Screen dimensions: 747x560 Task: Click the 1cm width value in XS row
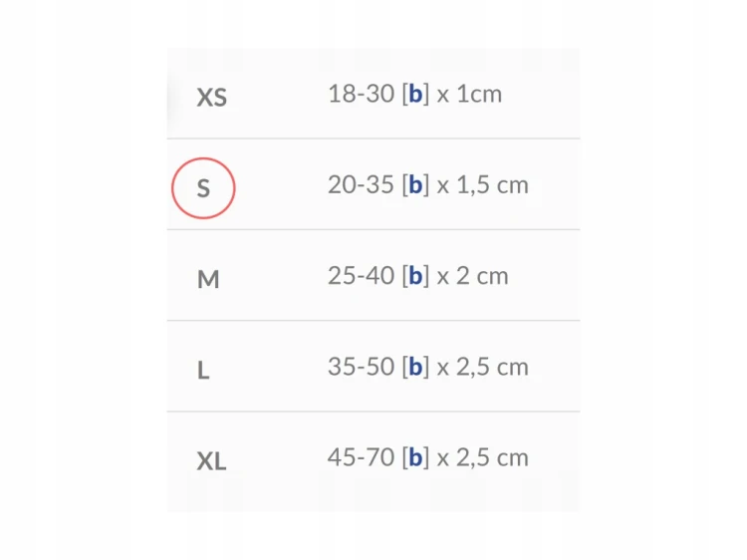479,94
